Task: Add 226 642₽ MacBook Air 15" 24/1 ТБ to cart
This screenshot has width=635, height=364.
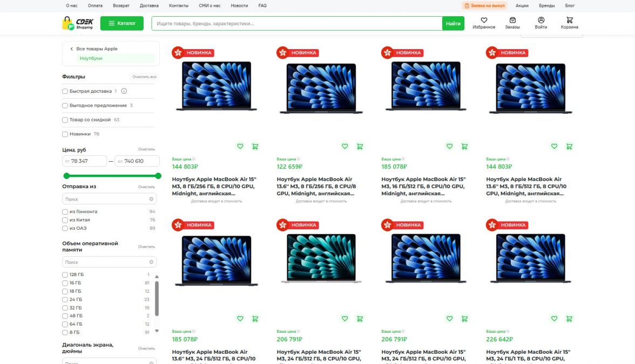Action: click(x=569, y=319)
